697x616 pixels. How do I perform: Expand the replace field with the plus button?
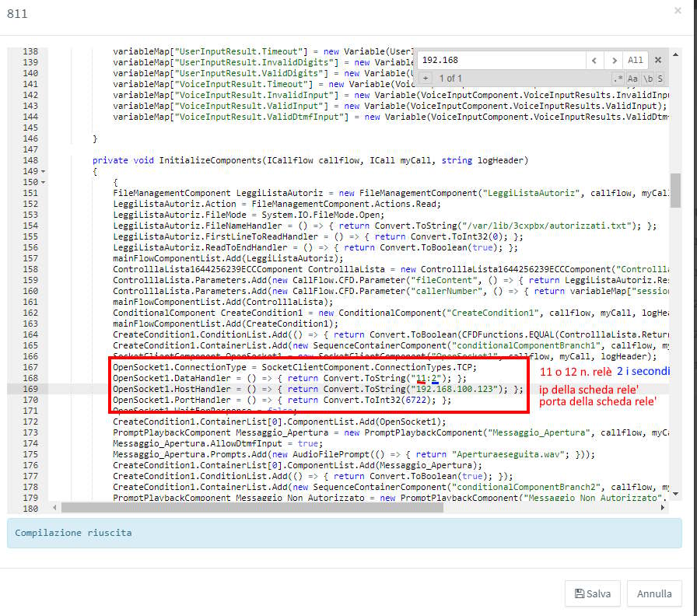tap(426, 79)
